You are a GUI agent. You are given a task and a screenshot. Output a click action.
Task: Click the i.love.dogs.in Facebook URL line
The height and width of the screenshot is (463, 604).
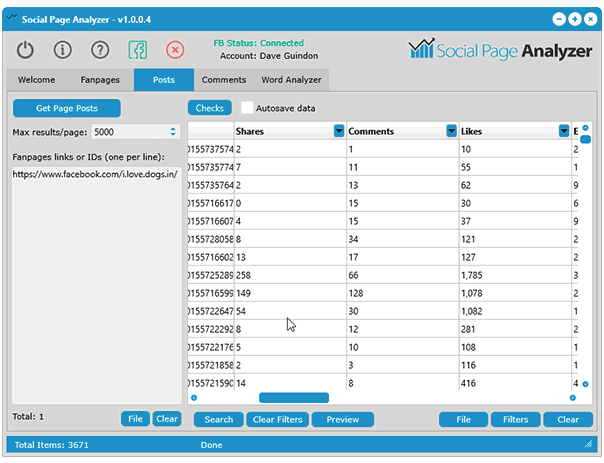click(x=95, y=174)
